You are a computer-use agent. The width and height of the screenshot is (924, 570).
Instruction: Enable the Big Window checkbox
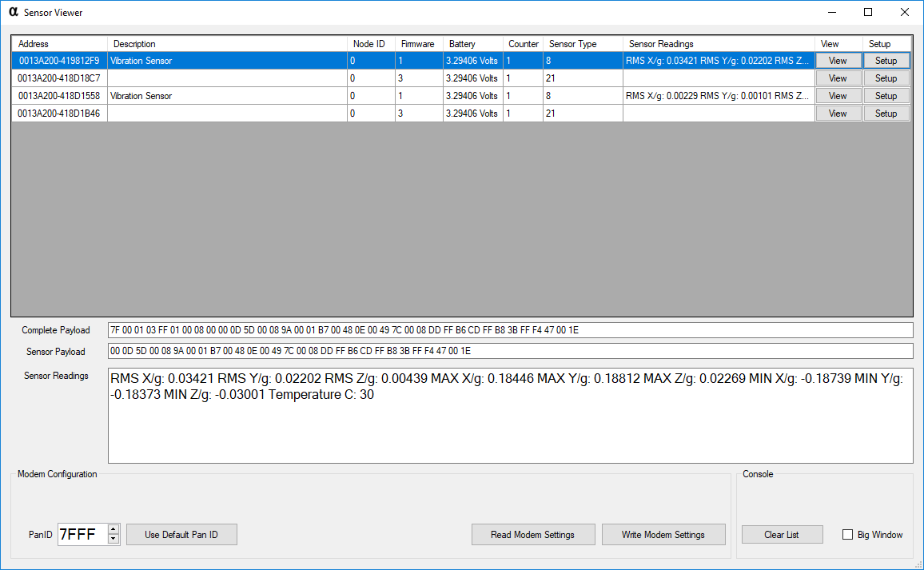847,535
